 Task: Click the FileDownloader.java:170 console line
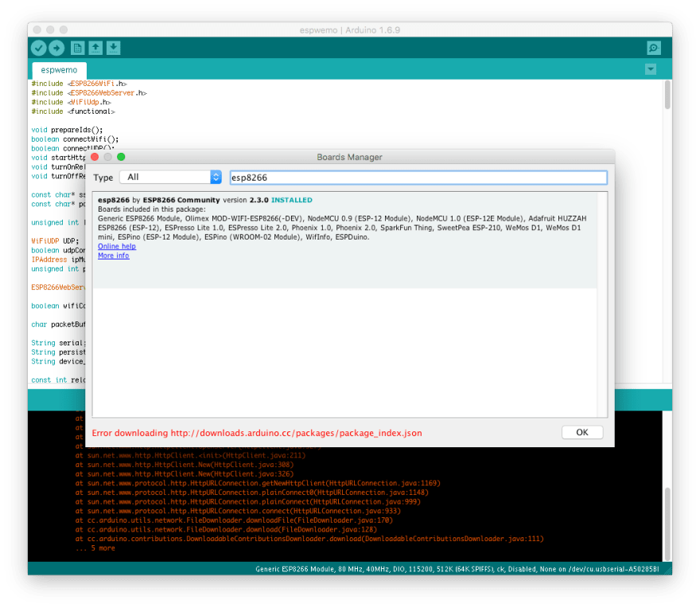coord(234,520)
